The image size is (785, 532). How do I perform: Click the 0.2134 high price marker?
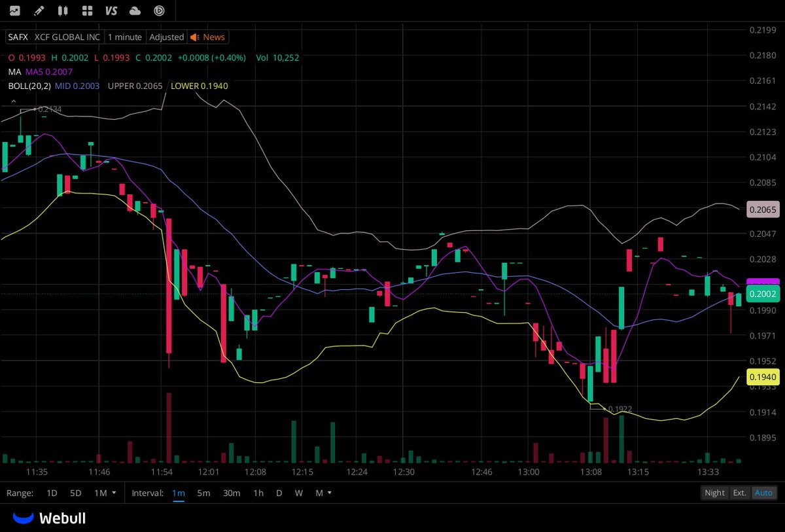coord(49,109)
